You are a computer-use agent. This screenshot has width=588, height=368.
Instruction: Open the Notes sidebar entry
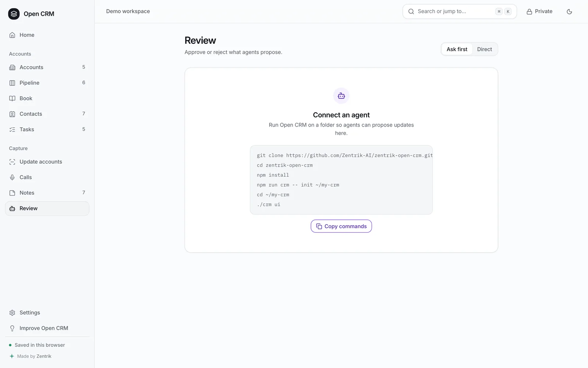click(x=47, y=193)
